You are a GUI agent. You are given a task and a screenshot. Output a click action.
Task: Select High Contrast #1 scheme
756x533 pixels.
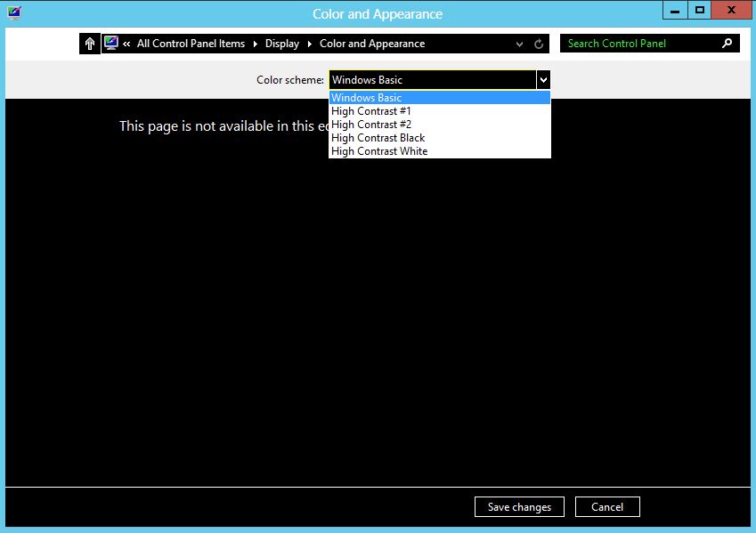(440, 111)
